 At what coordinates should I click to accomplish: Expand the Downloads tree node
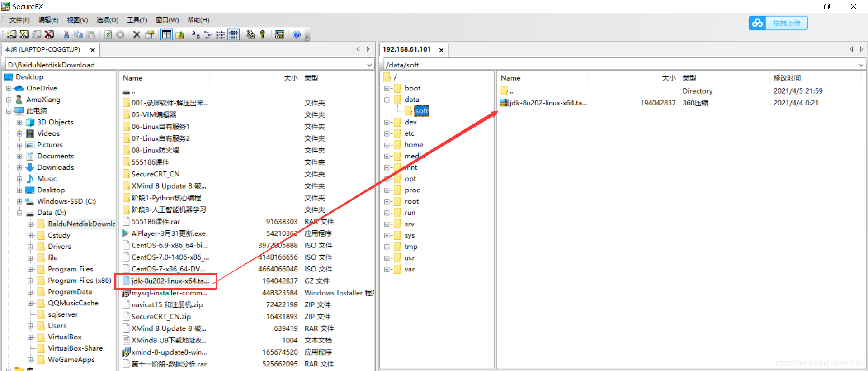[19, 167]
